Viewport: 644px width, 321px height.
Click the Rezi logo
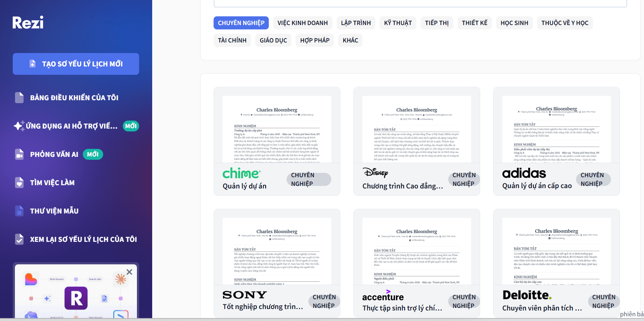click(x=28, y=23)
